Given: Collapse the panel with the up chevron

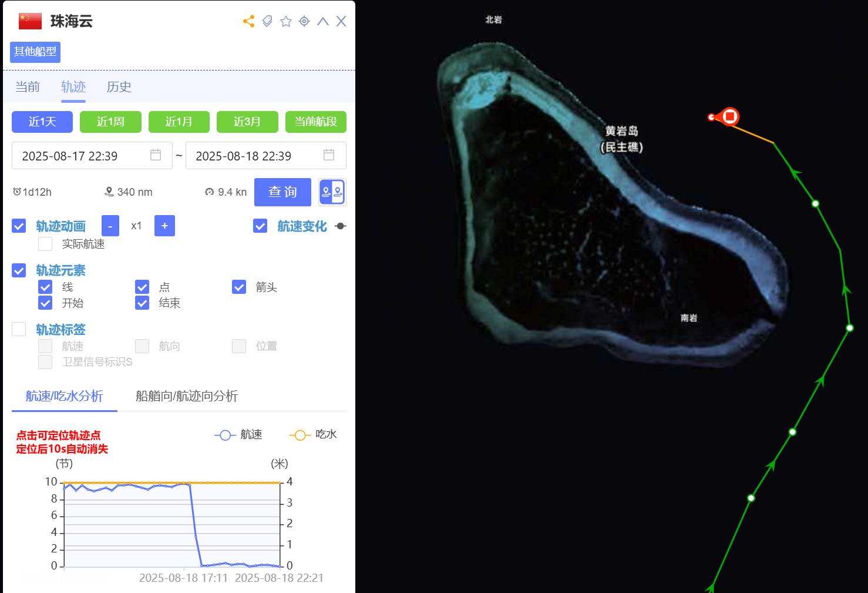Looking at the screenshot, I should tap(323, 22).
